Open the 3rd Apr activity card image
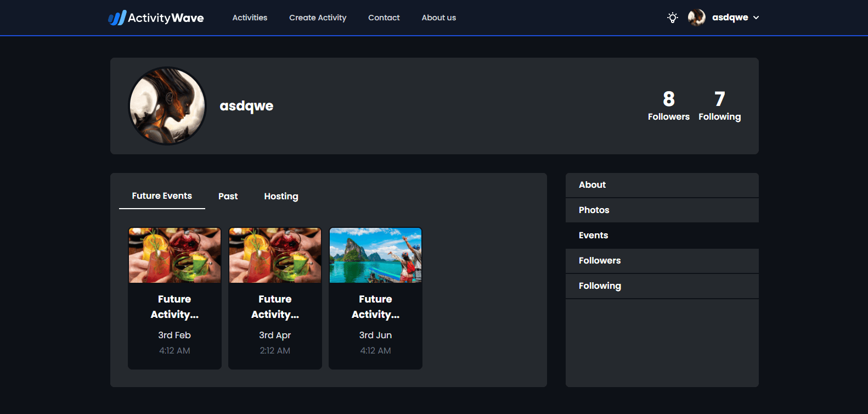The height and width of the screenshot is (414, 868). (275, 255)
